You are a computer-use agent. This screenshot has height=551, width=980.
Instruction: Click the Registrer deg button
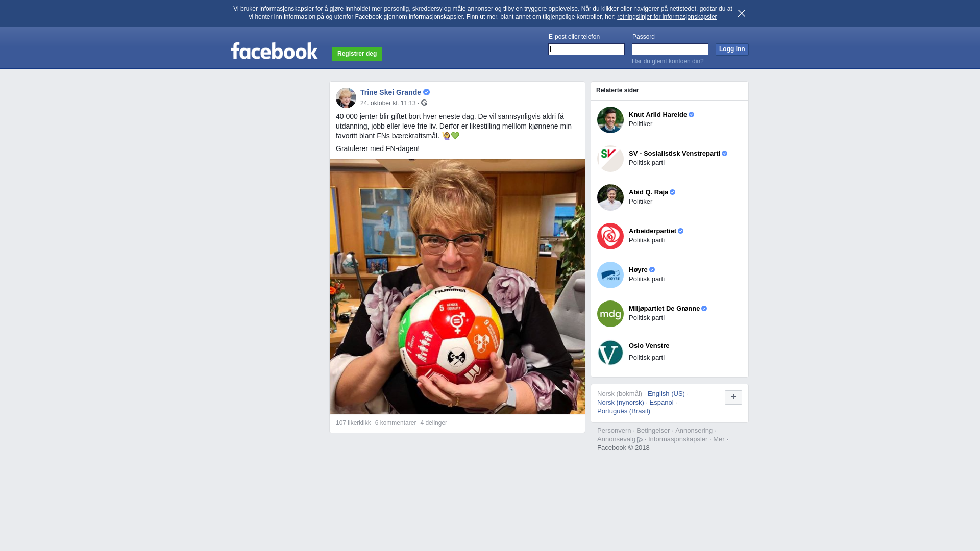click(x=357, y=54)
